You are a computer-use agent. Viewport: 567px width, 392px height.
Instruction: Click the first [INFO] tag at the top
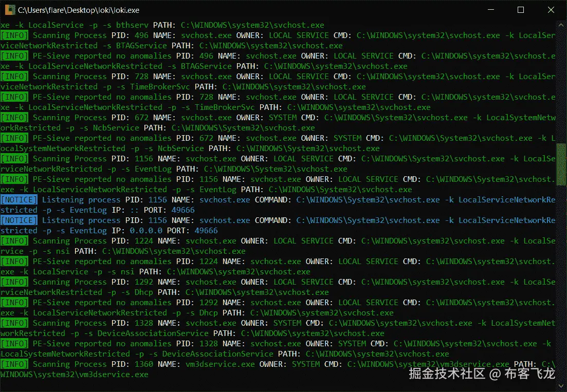pyautogui.click(x=14, y=35)
